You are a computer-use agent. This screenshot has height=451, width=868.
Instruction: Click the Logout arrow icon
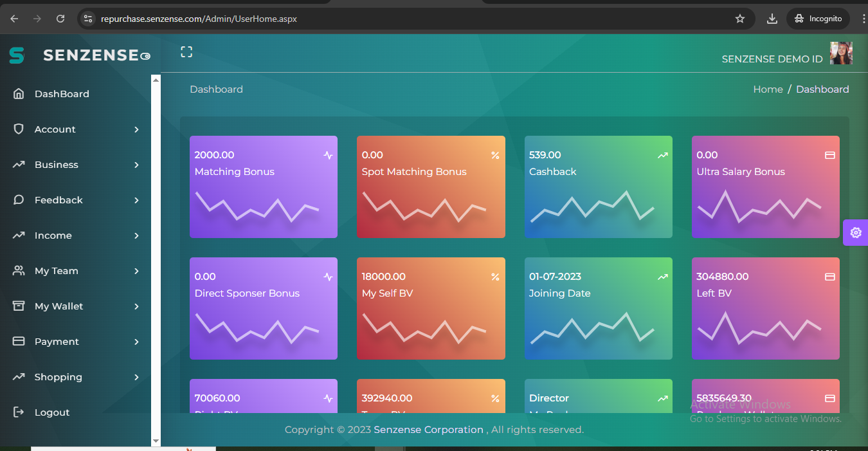[19, 412]
